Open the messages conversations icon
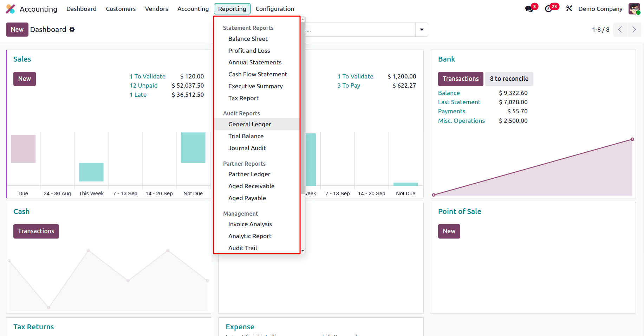This screenshot has width=644, height=336. tap(529, 8)
